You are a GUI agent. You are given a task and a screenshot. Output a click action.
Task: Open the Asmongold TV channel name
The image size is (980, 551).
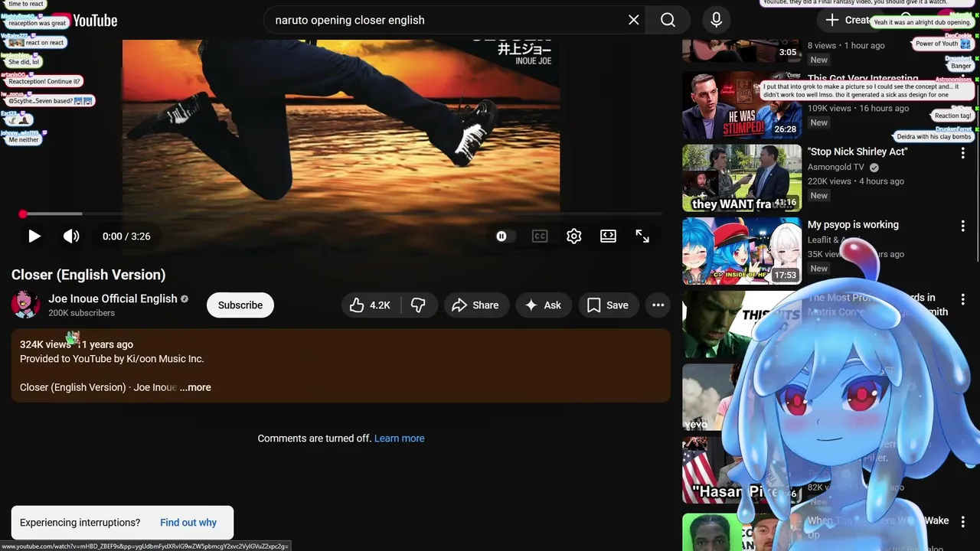[x=836, y=167]
